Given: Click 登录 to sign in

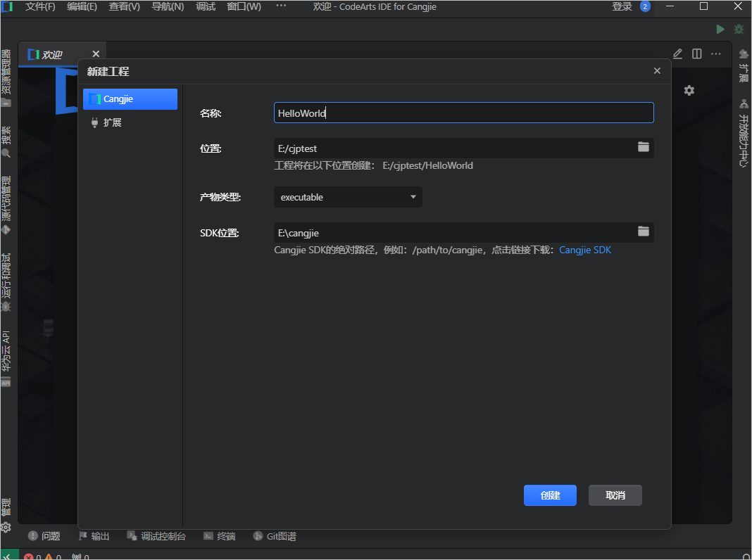Looking at the screenshot, I should pos(622,7).
